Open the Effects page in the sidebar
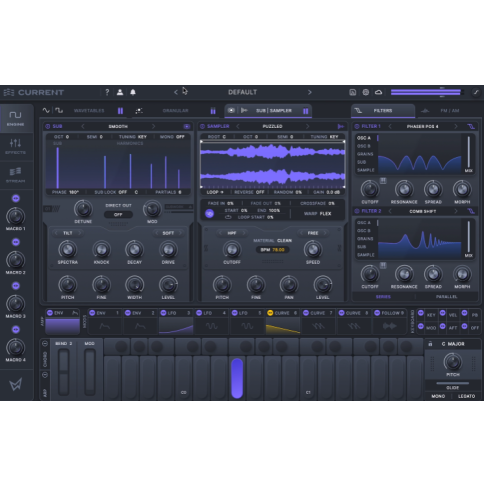Screen dimensions: 485x486 click(x=15, y=147)
